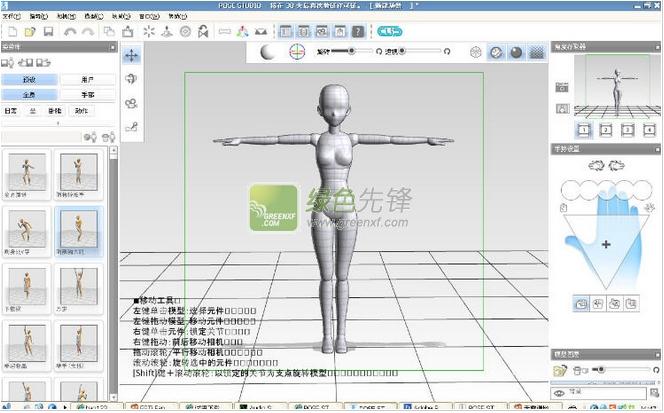Image resolution: width=664 pixels, height=413 pixels.
Task: Click the right hand selector icon
Action: point(617,166)
